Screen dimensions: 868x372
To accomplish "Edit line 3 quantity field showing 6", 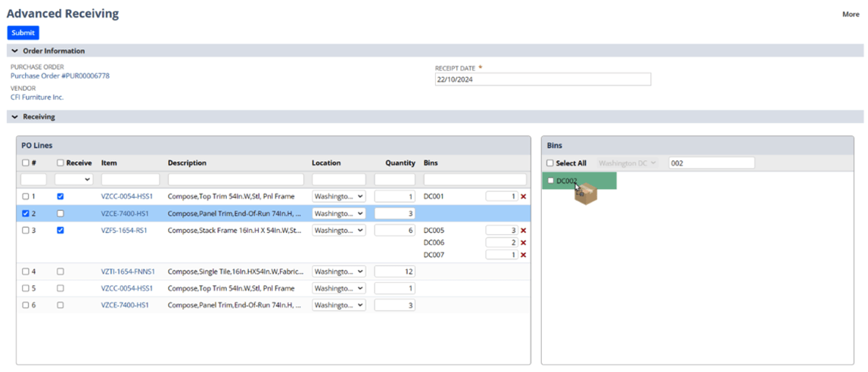I will click(x=395, y=231).
